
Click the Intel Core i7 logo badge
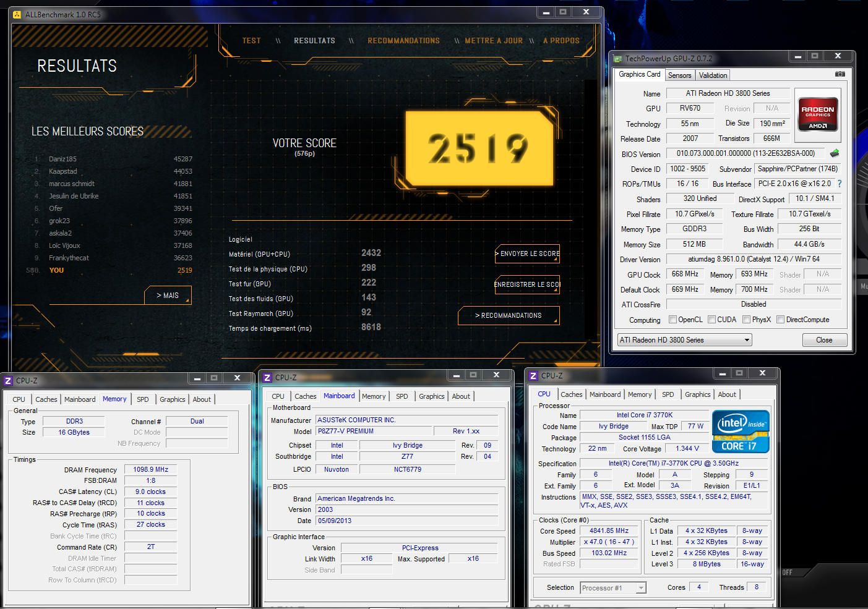[741, 432]
